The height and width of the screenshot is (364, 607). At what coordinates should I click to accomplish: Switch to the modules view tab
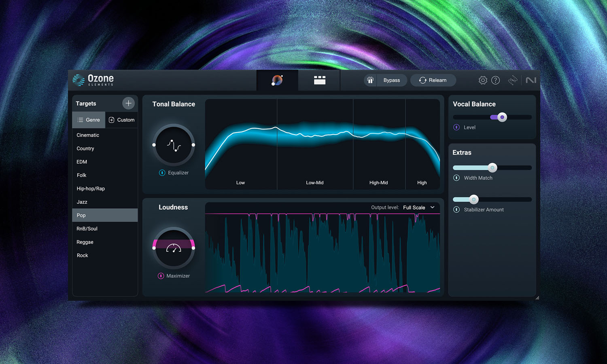coord(319,80)
